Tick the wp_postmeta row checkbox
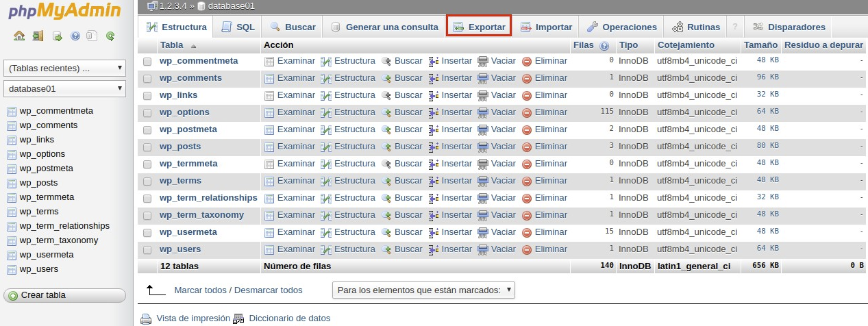The height and width of the screenshot is (326, 868). click(147, 130)
